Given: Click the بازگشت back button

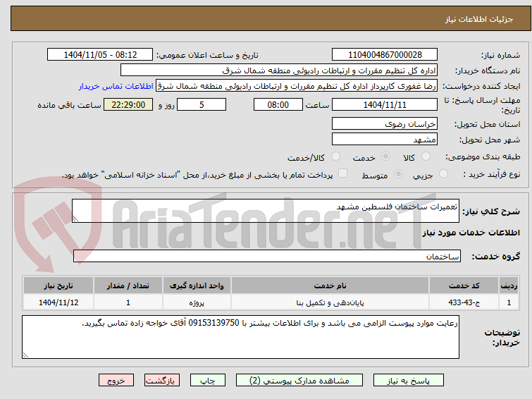Looking at the screenshot, I should coord(162,381).
